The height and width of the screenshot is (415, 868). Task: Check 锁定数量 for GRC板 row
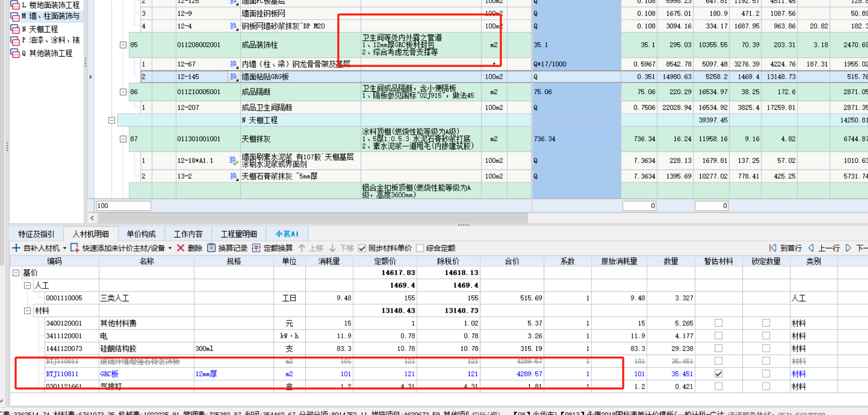point(766,374)
